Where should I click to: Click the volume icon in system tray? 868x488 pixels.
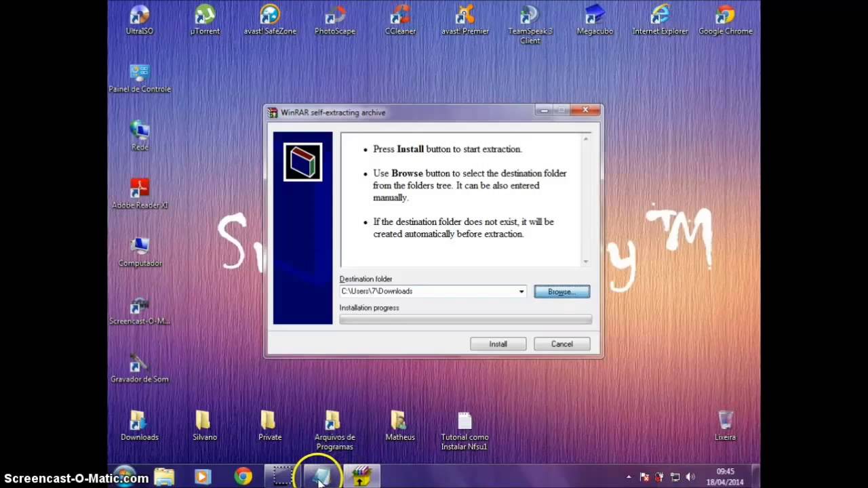(690, 477)
